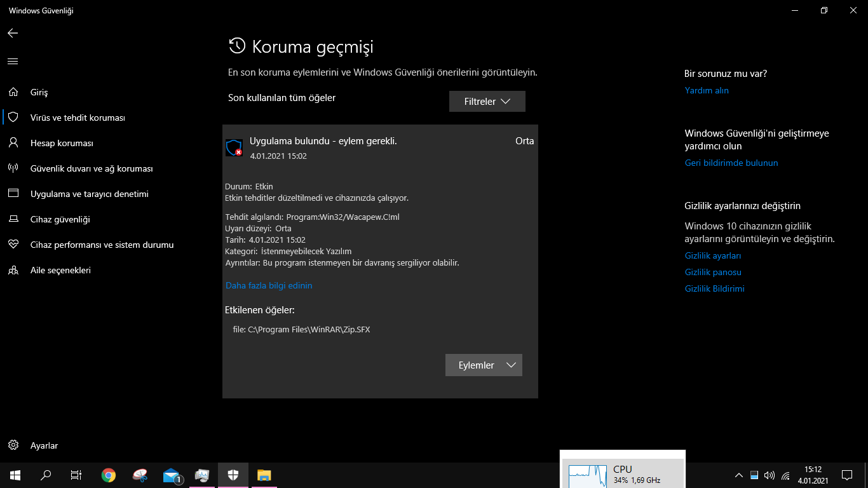Image resolution: width=868 pixels, height=488 pixels.
Task: Open Ayarlar at the sidebar bottom
Action: pyautogui.click(x=44, y=445)
